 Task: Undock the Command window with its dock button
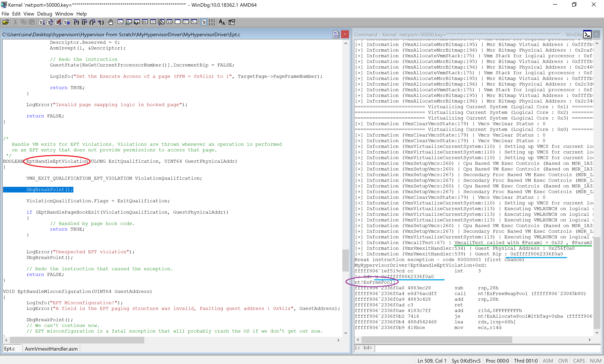point(587,34)
